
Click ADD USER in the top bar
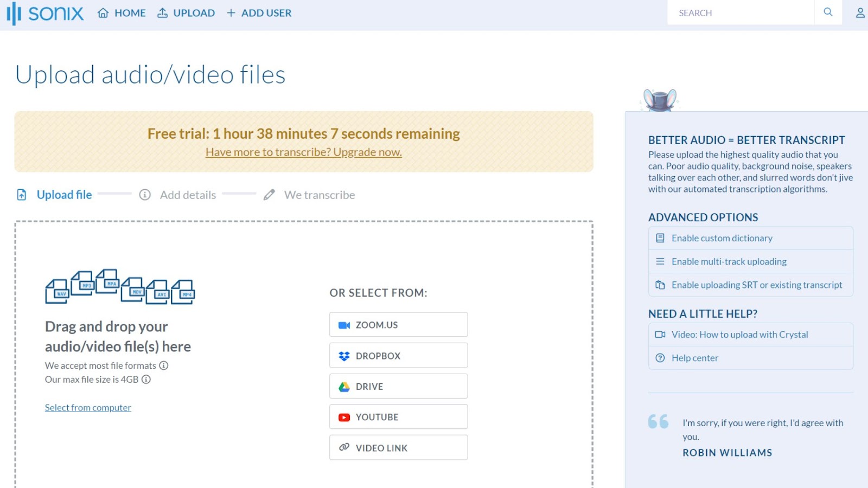tap(259, 13)
